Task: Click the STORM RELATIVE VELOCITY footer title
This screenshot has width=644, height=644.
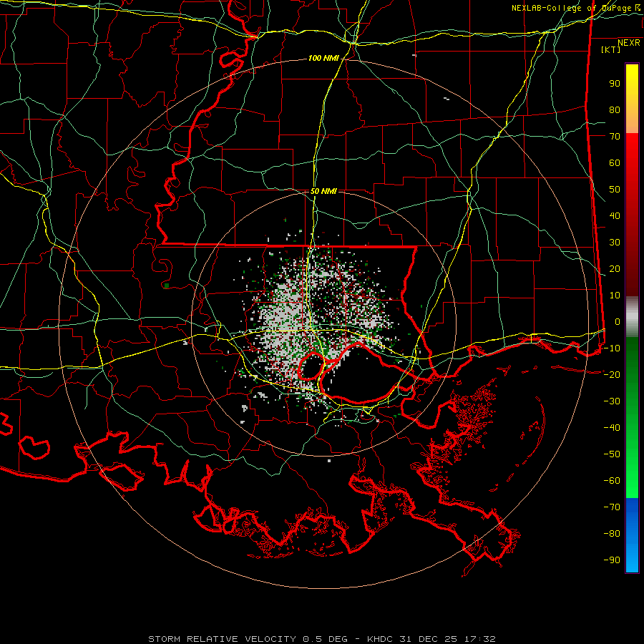Action: click(222, 639)
